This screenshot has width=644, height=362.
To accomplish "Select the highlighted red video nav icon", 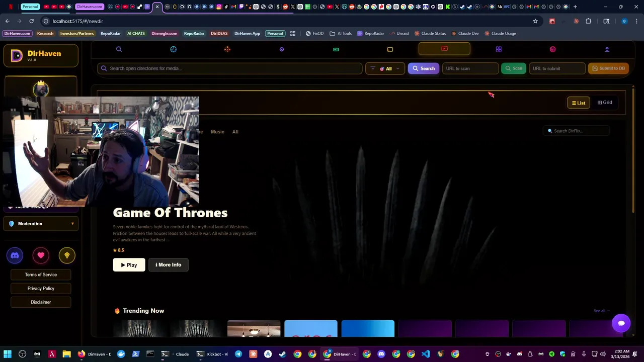I will point(444,49).
